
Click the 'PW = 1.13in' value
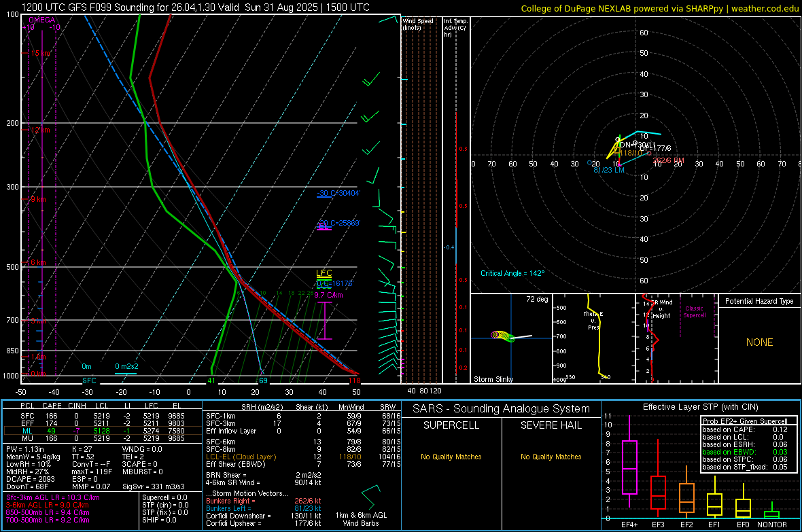click(25, 449)
